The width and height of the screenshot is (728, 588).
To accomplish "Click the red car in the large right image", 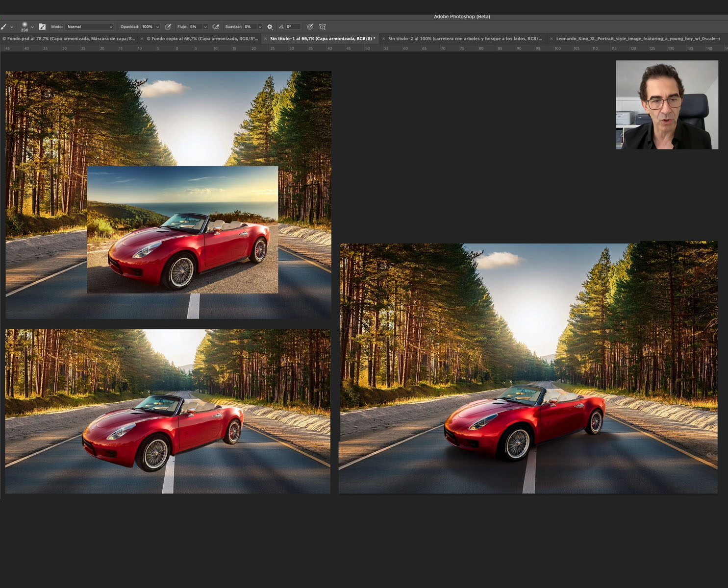I will point(525,422).
